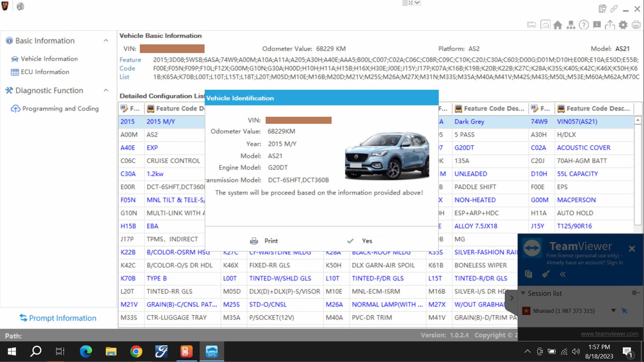The image size is (644, 362).
Task: Click Print in the Vehicle Identification dialog
Action: [264, 241]
